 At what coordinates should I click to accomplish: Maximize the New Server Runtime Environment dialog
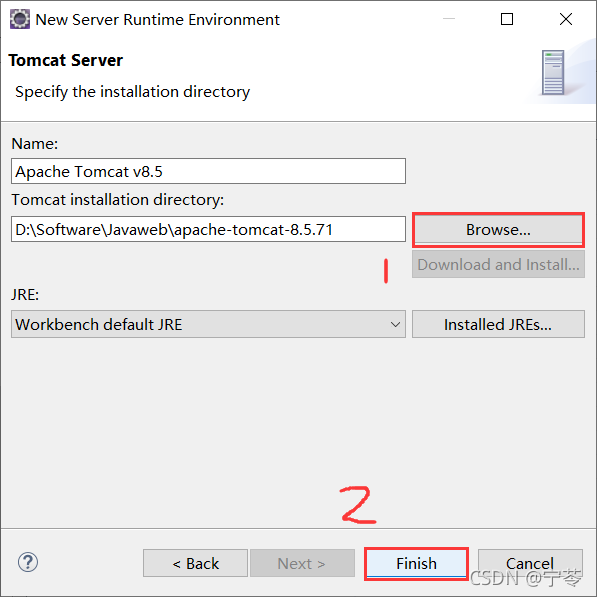[x=506, y=19]
